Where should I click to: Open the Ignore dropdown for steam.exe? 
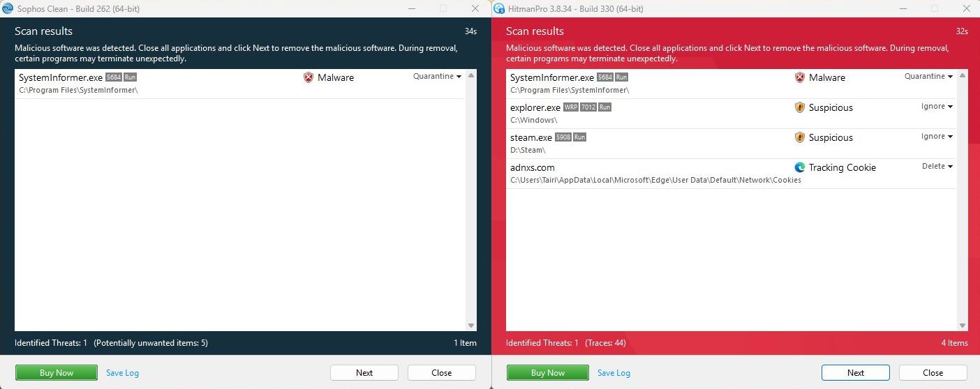(x=937, y=137)
